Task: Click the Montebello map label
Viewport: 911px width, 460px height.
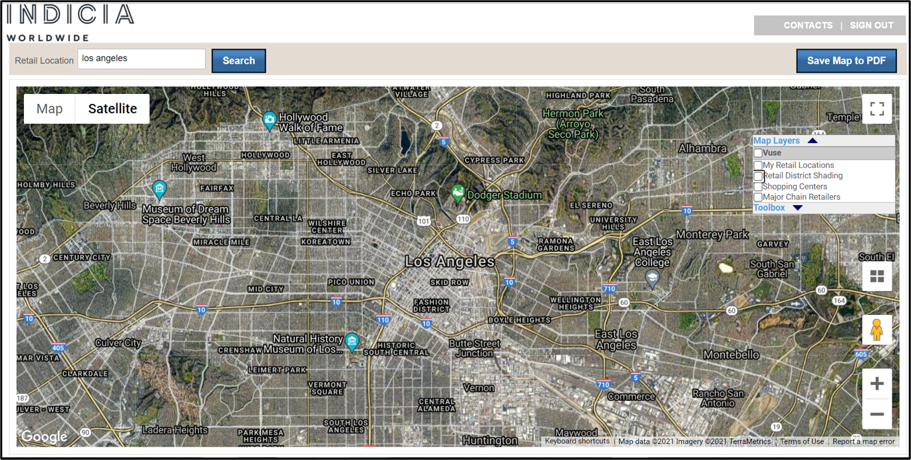Action: pyautogui.click(x=731, y=354)
